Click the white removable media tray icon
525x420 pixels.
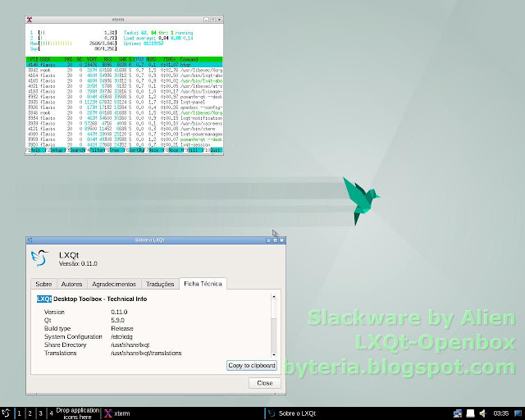tap(470, 413)
